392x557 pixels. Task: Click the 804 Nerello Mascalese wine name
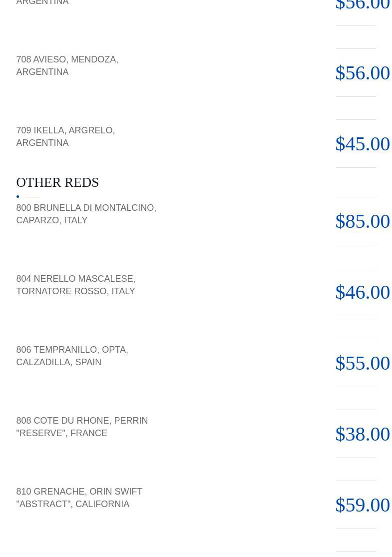click(75, 285)
